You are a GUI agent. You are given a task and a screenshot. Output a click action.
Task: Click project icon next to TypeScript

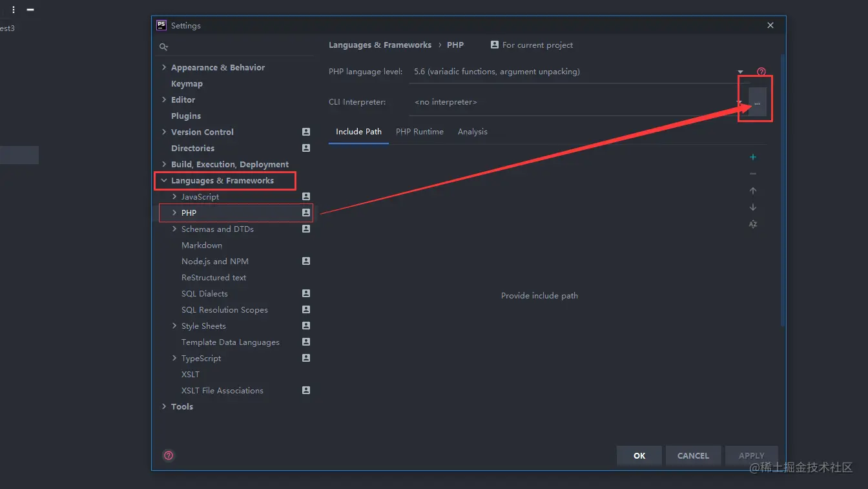coord(306,358)
